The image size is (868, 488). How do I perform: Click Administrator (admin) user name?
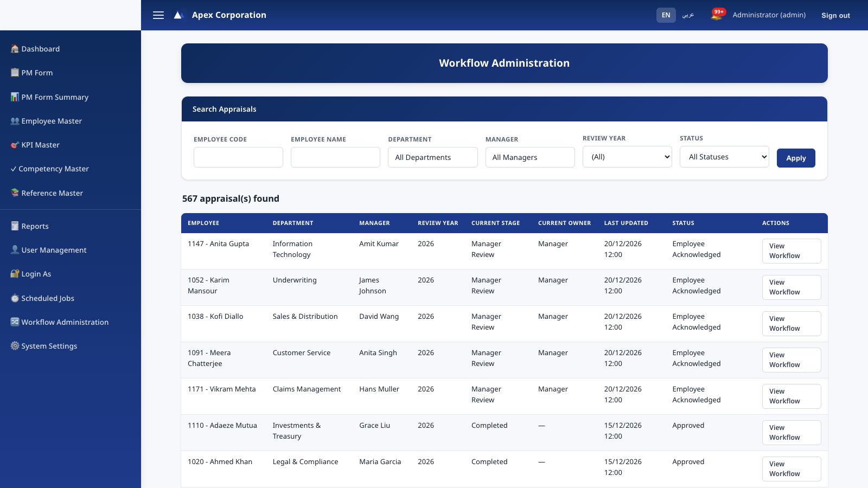click(769, 15)
